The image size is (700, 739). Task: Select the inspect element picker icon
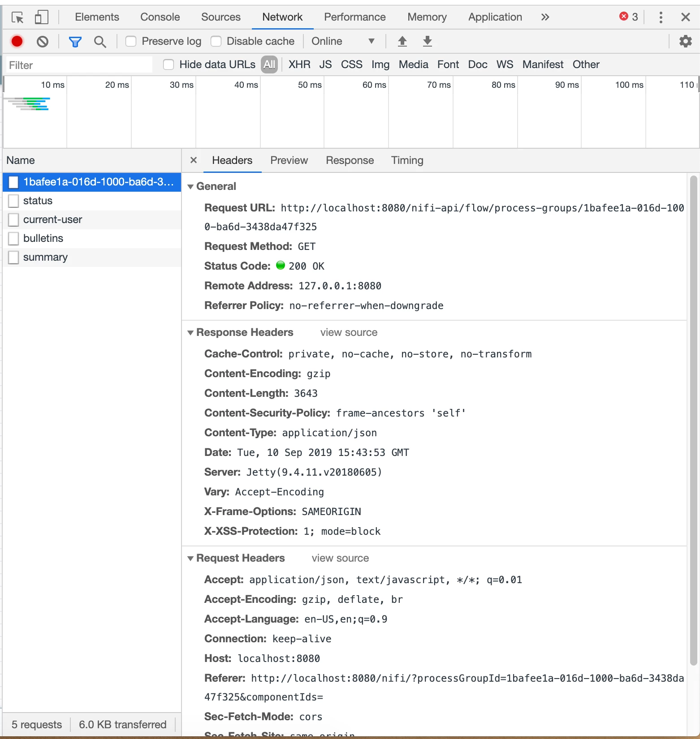point(17,17)
